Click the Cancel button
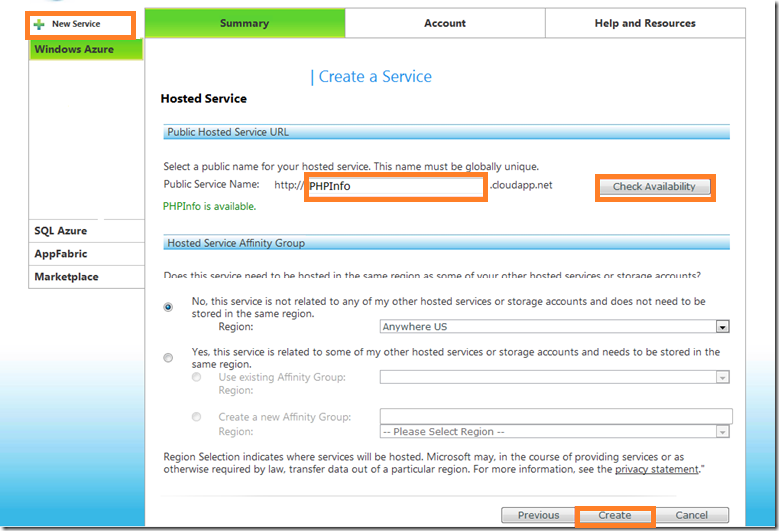Image resolution: width=779 pixels, height=531 pixels. (692, 515)
